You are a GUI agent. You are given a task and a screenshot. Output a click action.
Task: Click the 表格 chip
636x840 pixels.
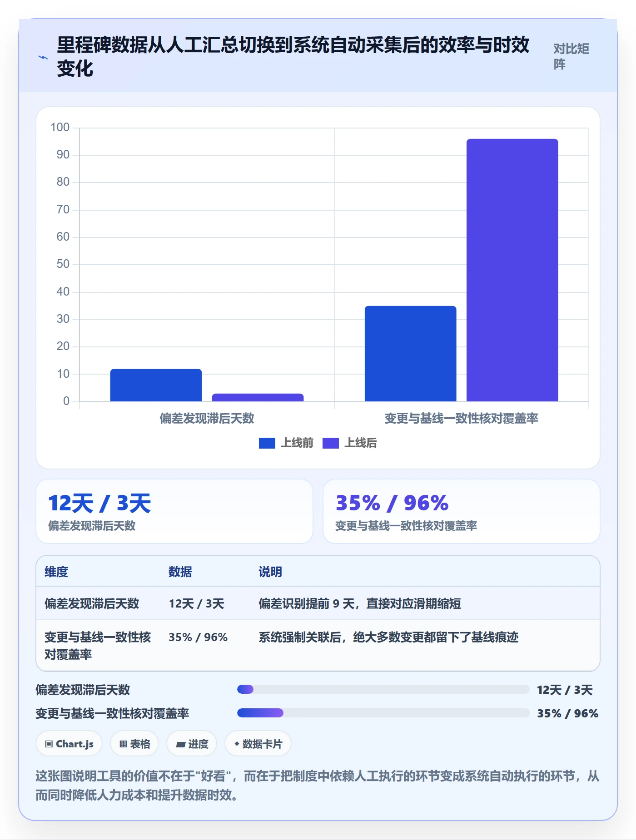tap(134, 744)
